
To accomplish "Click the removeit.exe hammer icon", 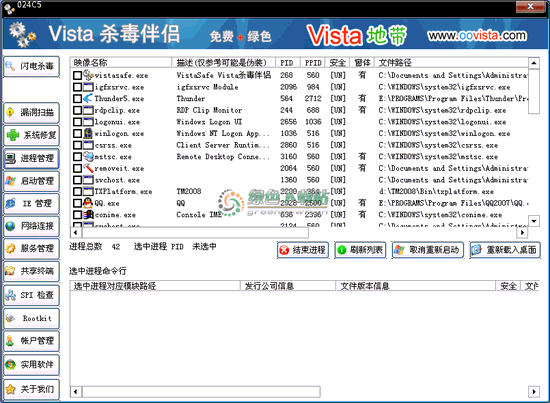I will [88, 168].
